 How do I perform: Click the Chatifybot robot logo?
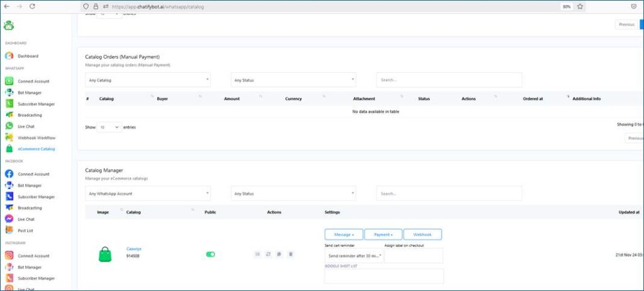coord(9,26)
